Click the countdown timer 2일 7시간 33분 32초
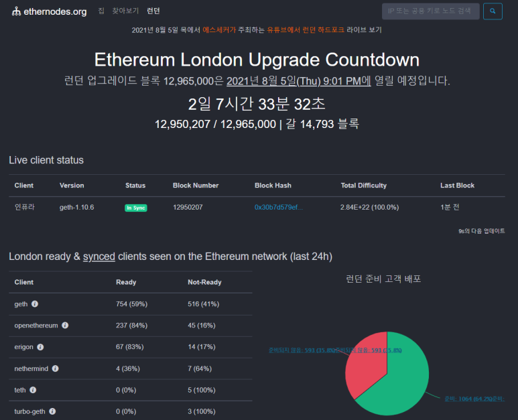The width and height of the screenshot is (518, 420). [257, 104]
